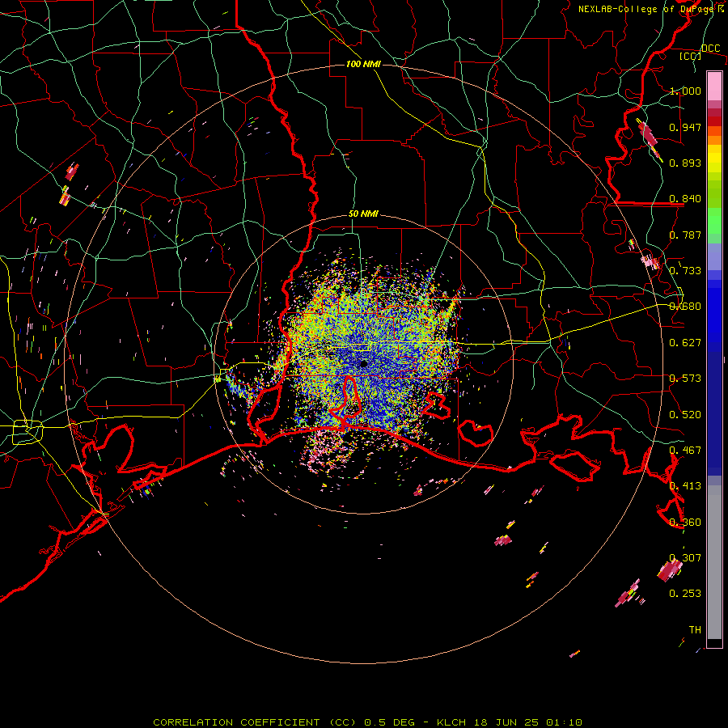The width and height of the screenshot is (728, 728).
Task: Click the DCC product label
Action: pyautogui.click(x=710, y=49)
